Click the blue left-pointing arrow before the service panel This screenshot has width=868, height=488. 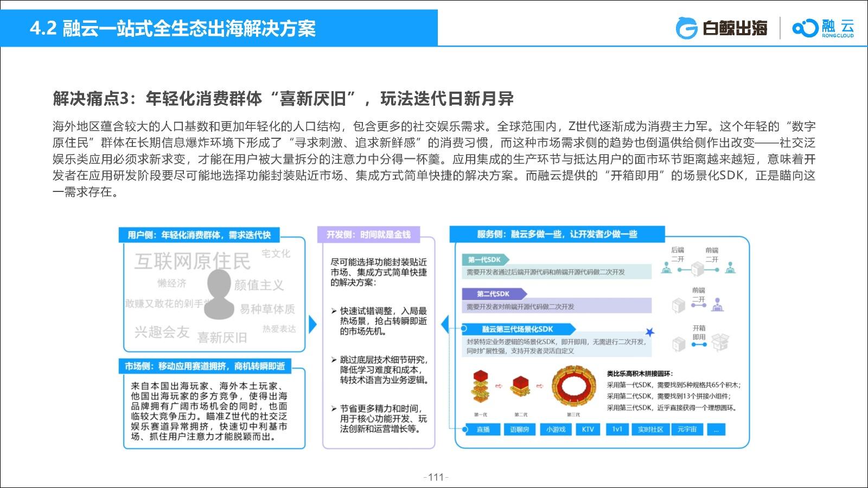445,324
